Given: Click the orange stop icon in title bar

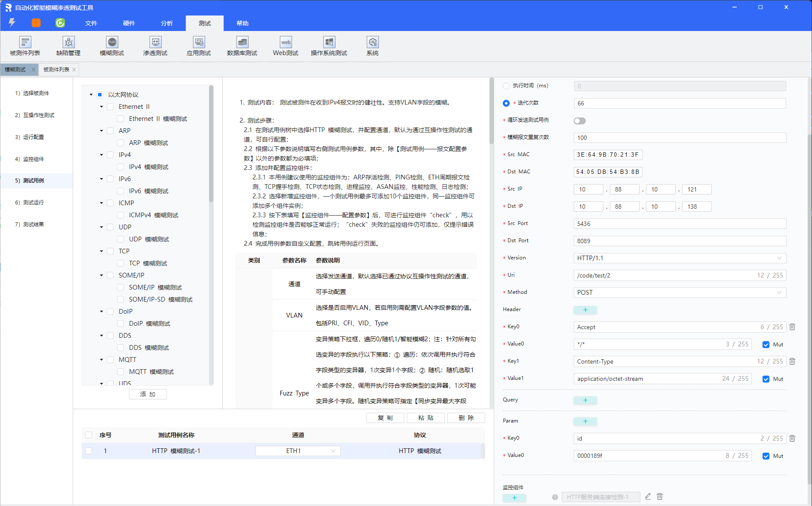Looking at the screenshot, I should click(x=36, y=23).
